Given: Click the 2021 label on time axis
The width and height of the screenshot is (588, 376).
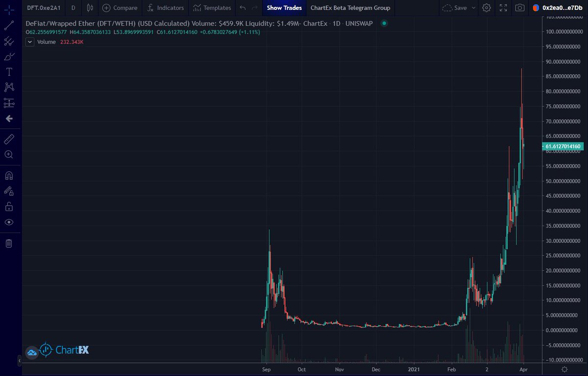Looking at the screenshot, I should (x=414, y=369).
